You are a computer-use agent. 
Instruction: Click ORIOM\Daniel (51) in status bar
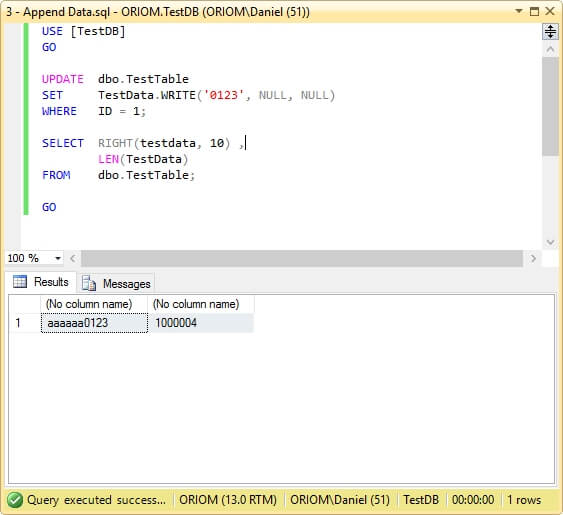coord(340,500)
